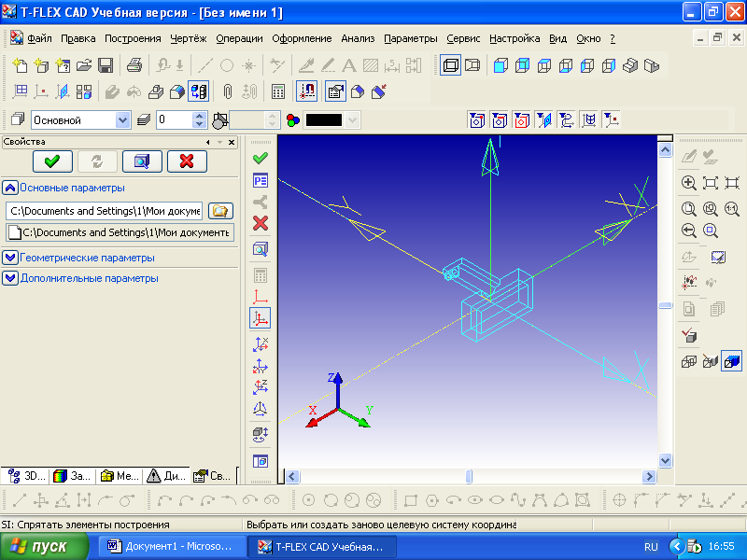This screenshot has height=560, width=747.
Task: Switch to the 3D model tab
Action: click(26, 475)
